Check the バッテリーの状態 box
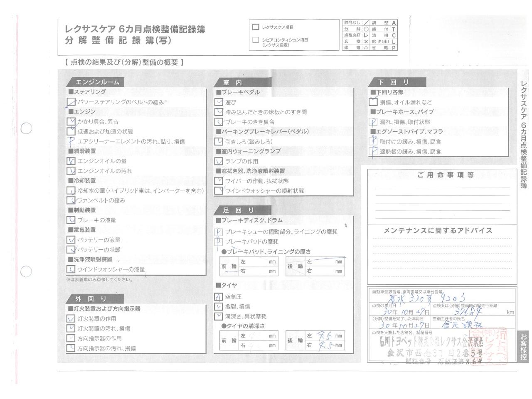The width and height of the screenshot is (532, 399). coord(71,250)
